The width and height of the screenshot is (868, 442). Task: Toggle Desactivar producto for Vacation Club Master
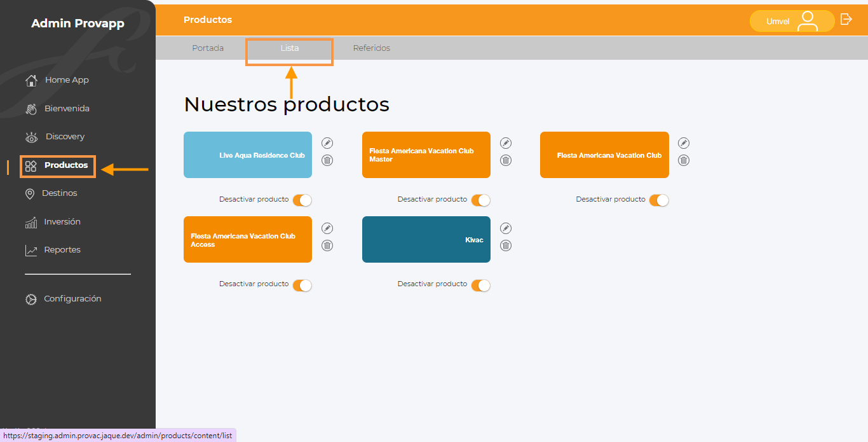coord(481,200)
